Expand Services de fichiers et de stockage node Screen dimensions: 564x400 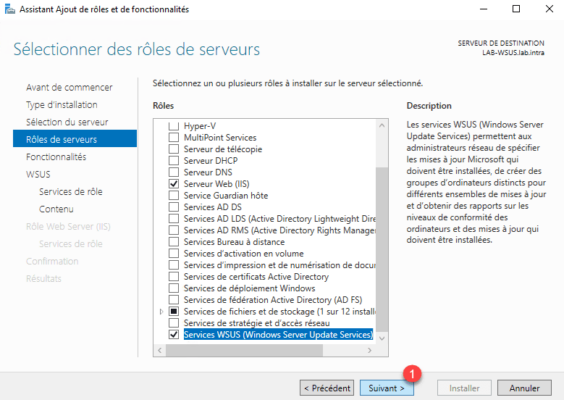click(162, 312)
